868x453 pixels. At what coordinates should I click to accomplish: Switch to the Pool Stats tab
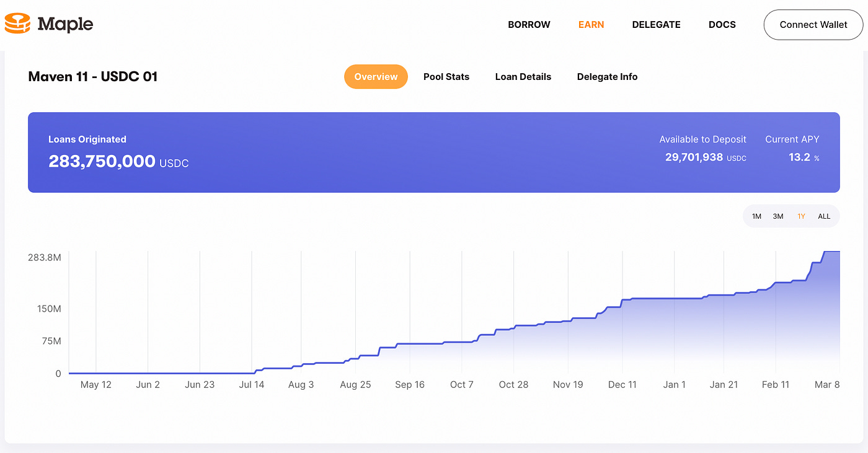(446, 77)
